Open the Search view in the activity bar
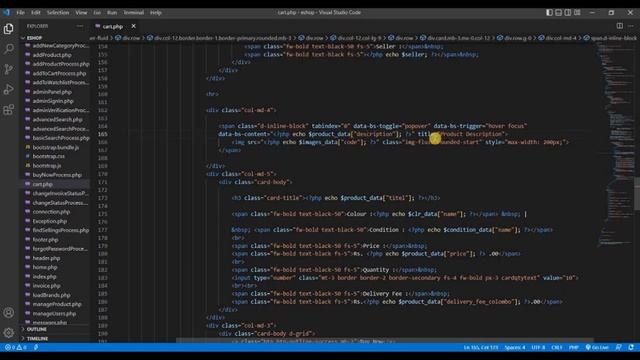Image resolution: width=640 pixels, height=360 pixels. (x=9, y=49)
